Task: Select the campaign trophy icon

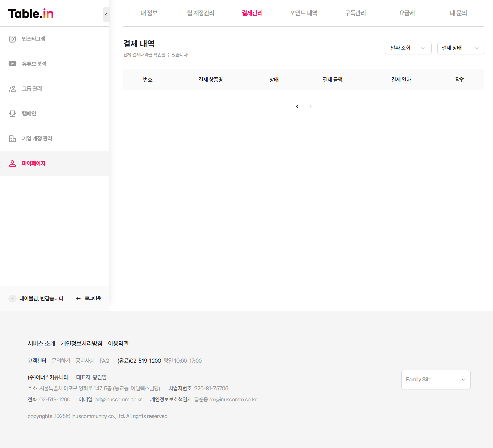Action: coord(12,114)
